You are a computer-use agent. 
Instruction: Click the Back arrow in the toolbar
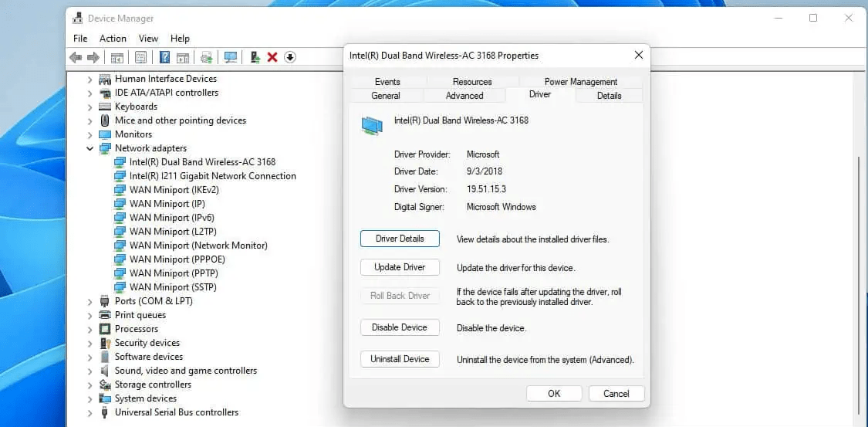[x=76, y=57]
